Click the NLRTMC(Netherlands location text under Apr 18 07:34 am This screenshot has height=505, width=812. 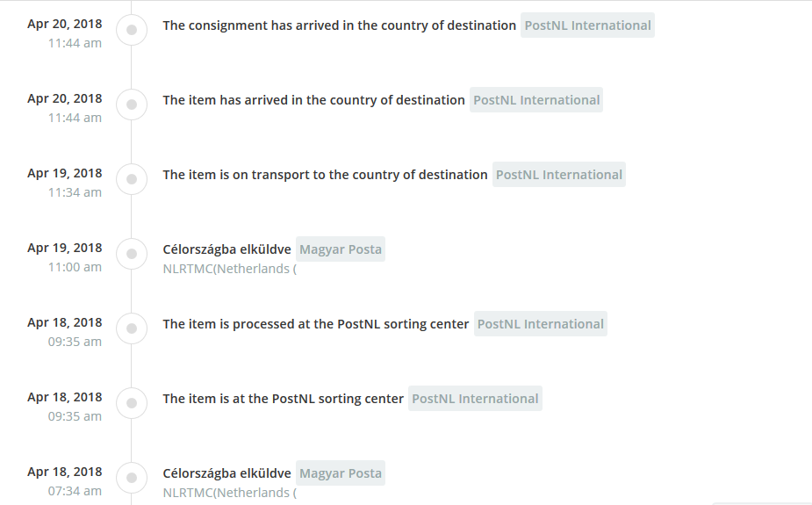pos(230,493)
